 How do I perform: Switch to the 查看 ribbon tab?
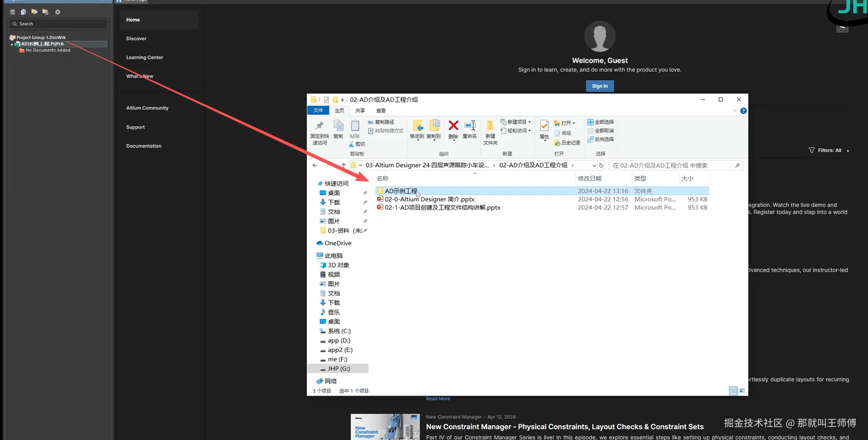click(x=381, y=111)
